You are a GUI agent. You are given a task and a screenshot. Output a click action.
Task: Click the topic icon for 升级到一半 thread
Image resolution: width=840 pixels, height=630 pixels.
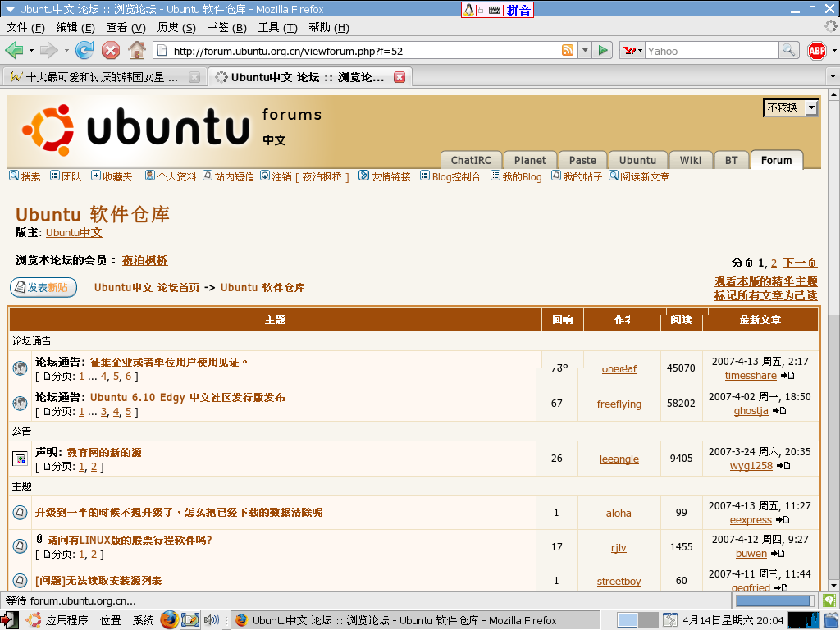coord(20,513)
